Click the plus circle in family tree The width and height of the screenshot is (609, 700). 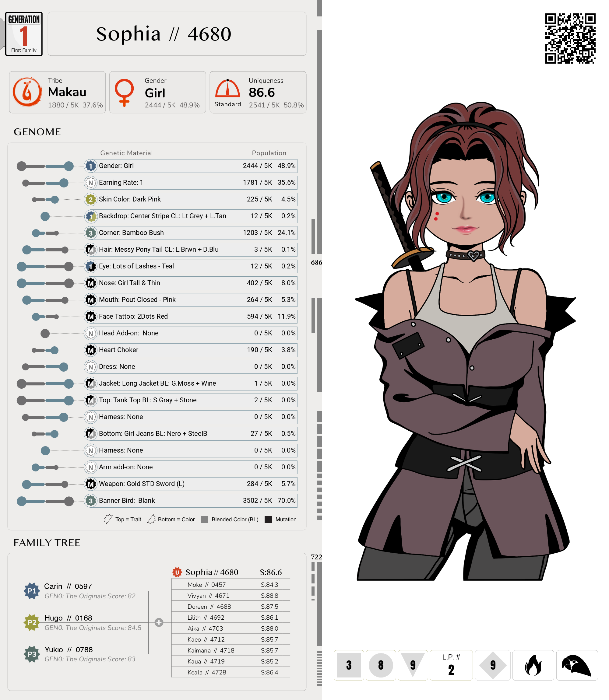tap(159, 622)
